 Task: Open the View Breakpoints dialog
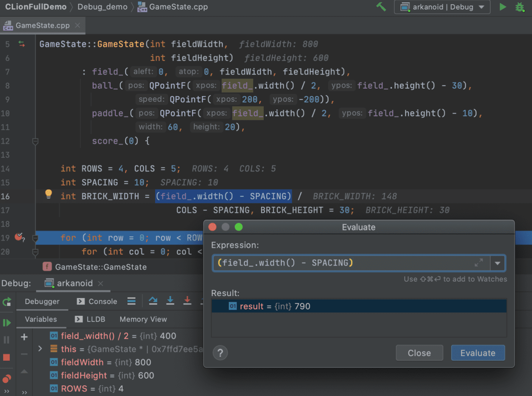tap(7, 379)
